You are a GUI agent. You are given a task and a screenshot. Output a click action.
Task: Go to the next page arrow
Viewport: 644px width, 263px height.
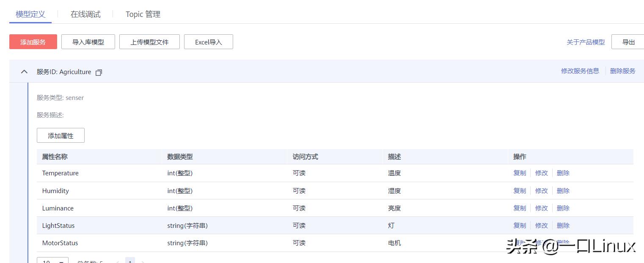(x=143, y=262)
